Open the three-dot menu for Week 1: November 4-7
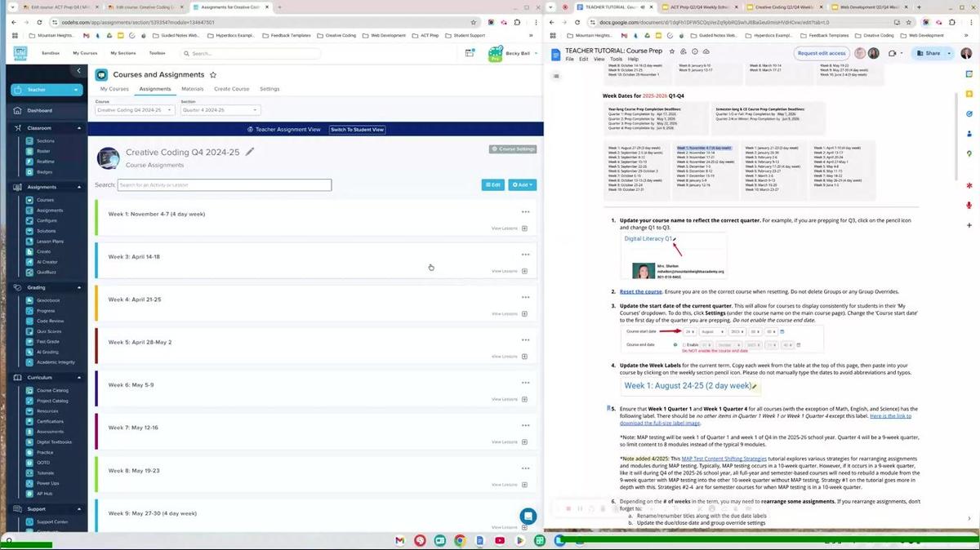The image size is (980, 550). click(x=525, y=211)
